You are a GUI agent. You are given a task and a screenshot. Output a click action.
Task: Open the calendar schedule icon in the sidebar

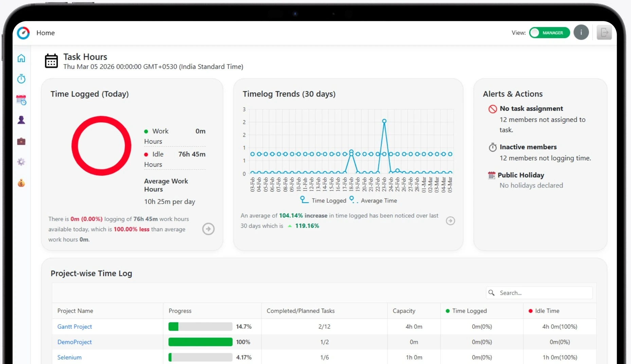(21, 99)
